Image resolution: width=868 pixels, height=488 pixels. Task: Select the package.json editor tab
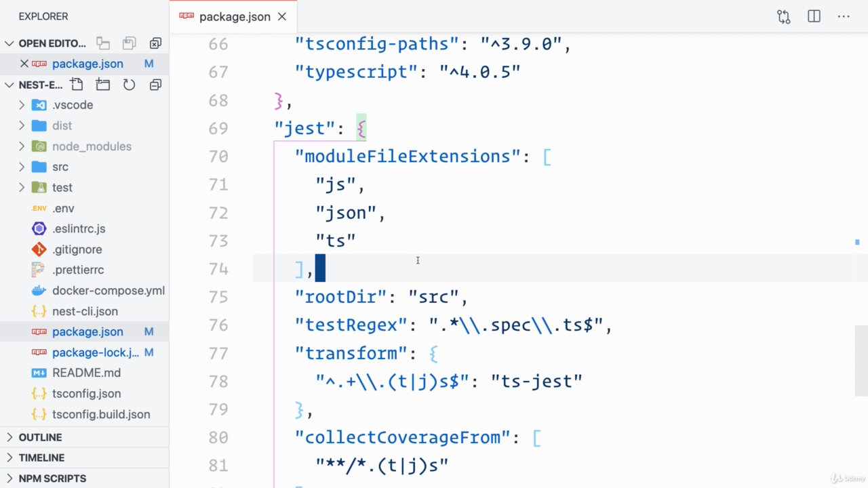tap(234, 17)
